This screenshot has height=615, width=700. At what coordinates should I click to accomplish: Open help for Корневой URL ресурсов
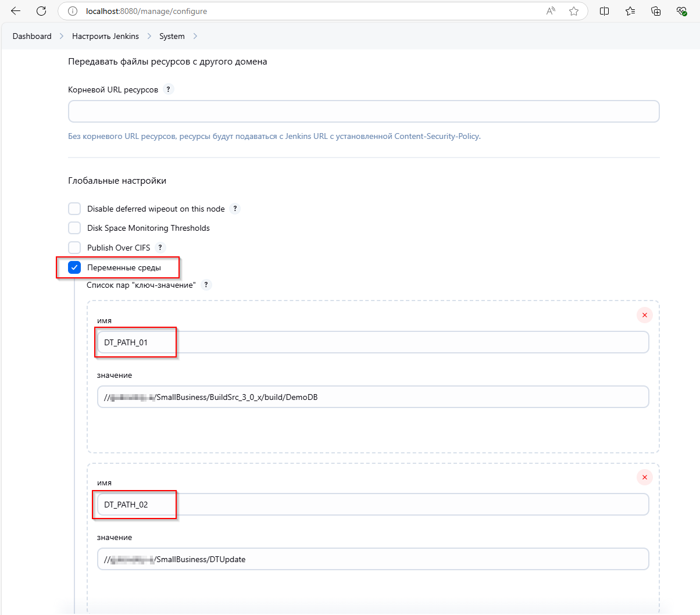(x=168, y=90)
